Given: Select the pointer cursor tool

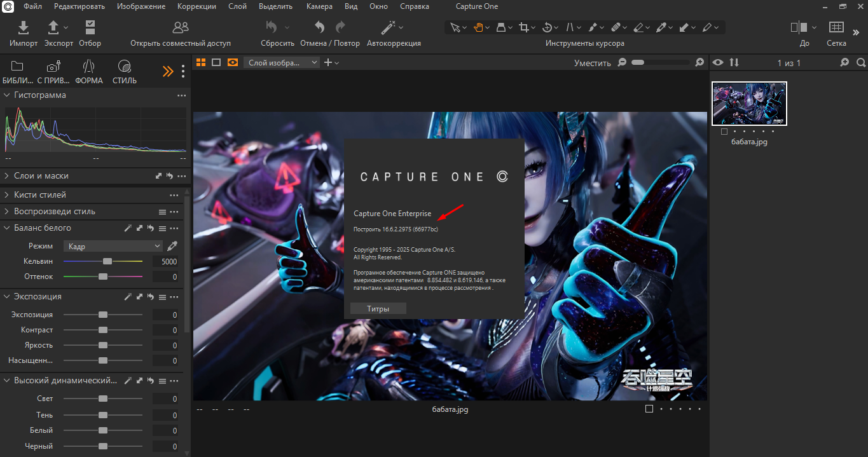Looking at the screenshot, I should 455,27.
